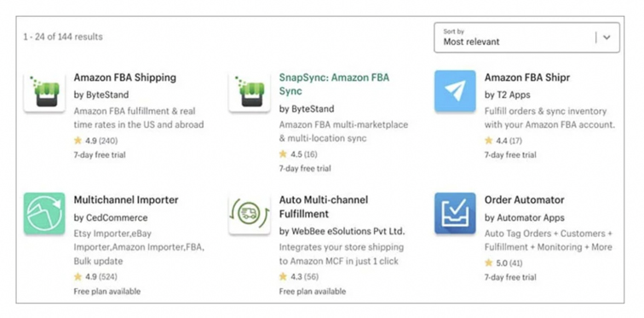
Task: Open the Order Automator title link
Action: tap(525, 200)
